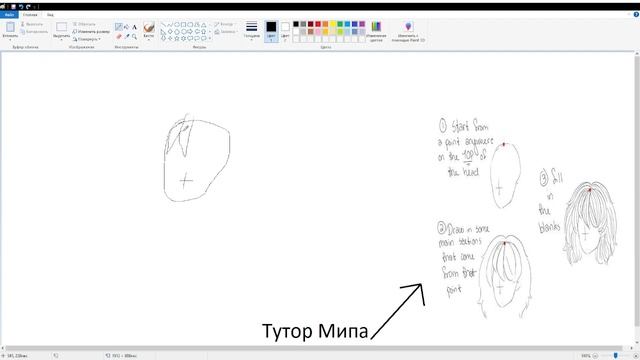Viewport: 640px width, 360px height.
Task: Open the Rotate dropdown
Action: coord(87,39)
